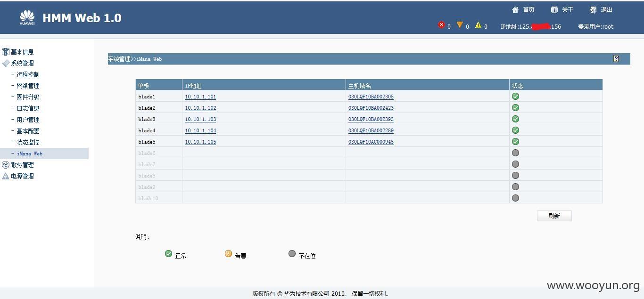644x299 pixels.
Task: Click blade1 green status icon
Action: [x=515, y=96]
